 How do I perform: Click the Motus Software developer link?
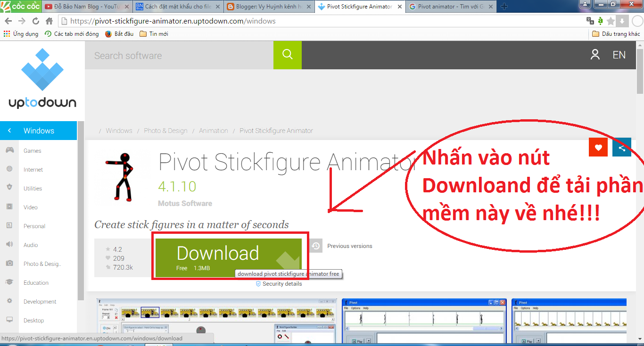(x=185, y=204)
